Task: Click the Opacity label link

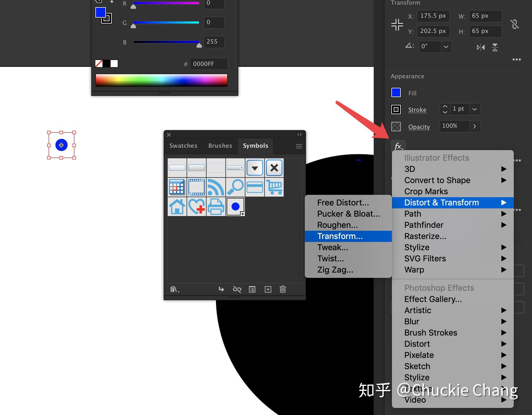Action: [419, 127]
